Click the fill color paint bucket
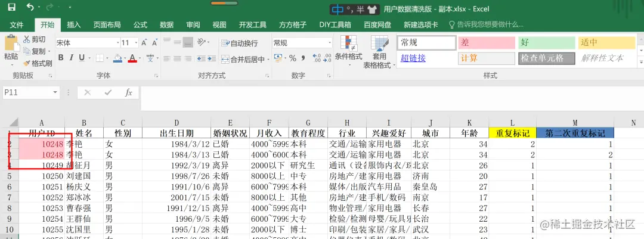 pos(117,57)
